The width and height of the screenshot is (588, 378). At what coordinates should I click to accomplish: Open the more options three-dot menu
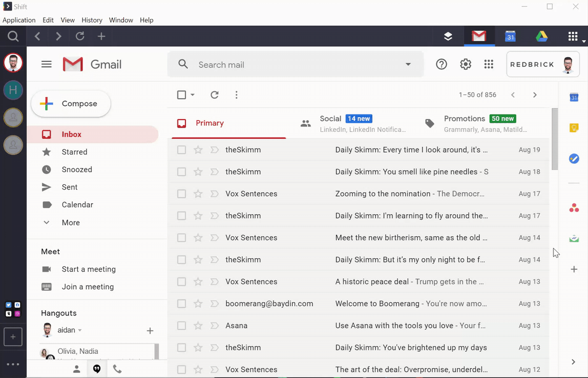tap(236, 95)
